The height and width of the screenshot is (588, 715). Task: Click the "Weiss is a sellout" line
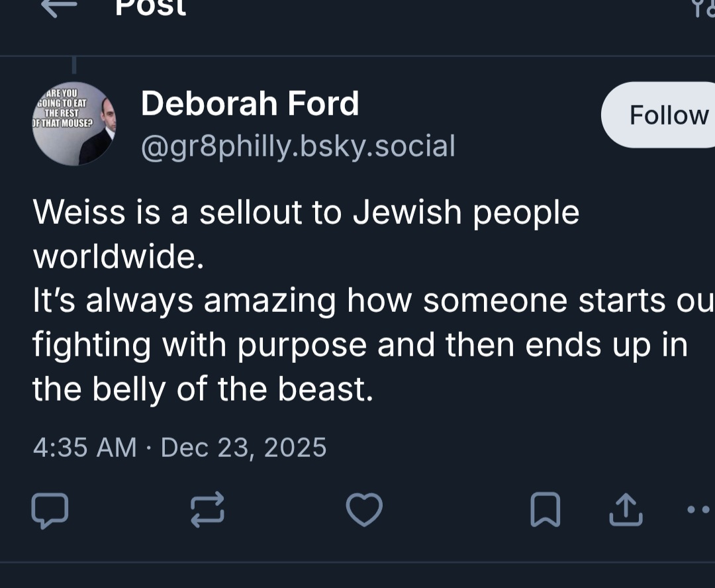306,213
